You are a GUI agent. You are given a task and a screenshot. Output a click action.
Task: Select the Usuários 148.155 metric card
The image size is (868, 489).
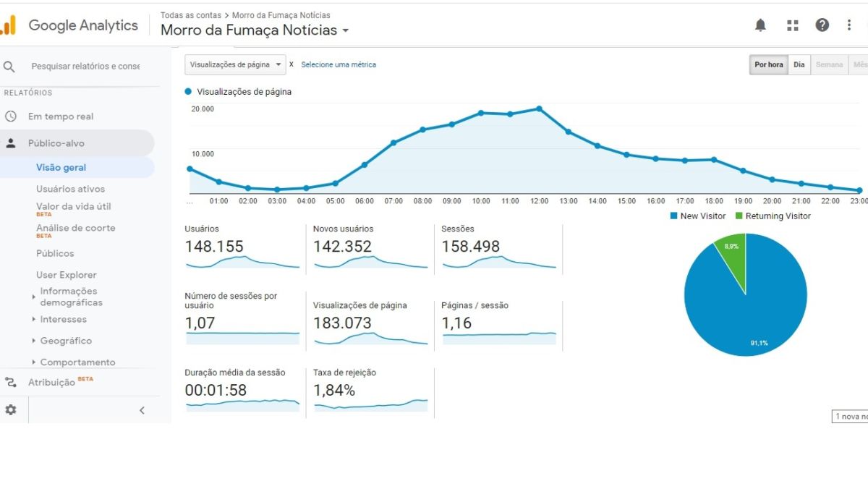(x=242, y=249)
